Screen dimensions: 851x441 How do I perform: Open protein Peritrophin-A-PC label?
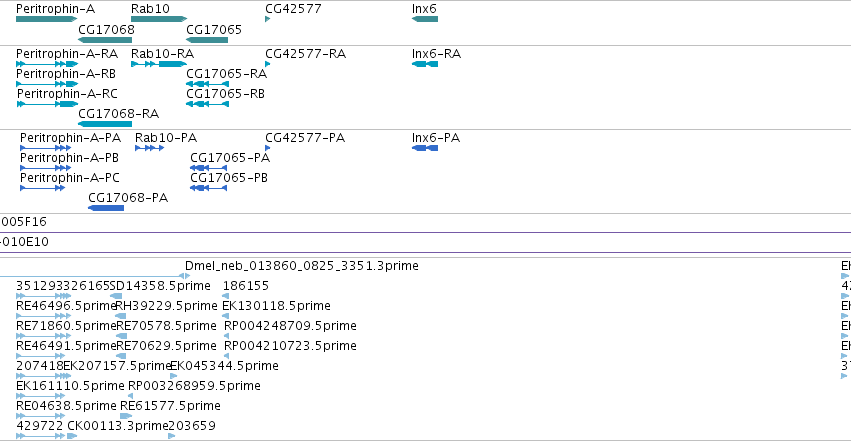click(69, 178)
